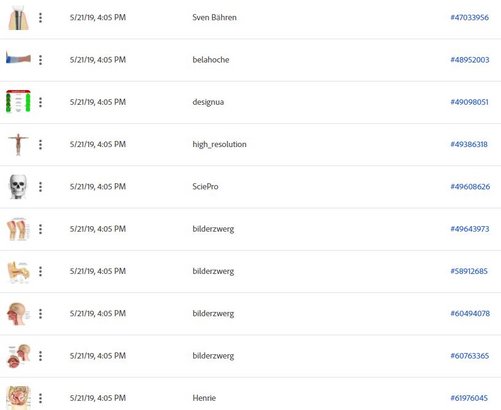Open the three-dot menu for high_resolution row
This screenshot has height=410, width=501.
tap(40, 144)
